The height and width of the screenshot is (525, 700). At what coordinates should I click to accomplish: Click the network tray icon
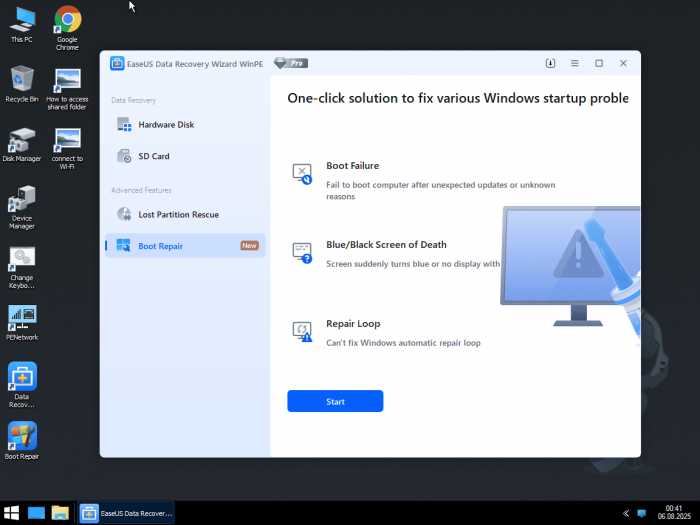tap(642, 513)
